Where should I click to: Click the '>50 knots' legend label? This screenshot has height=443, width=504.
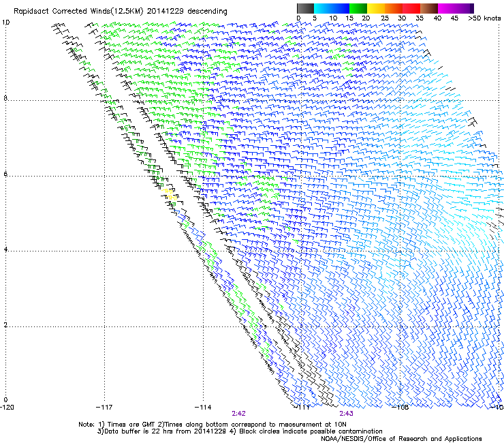point(484,18)
